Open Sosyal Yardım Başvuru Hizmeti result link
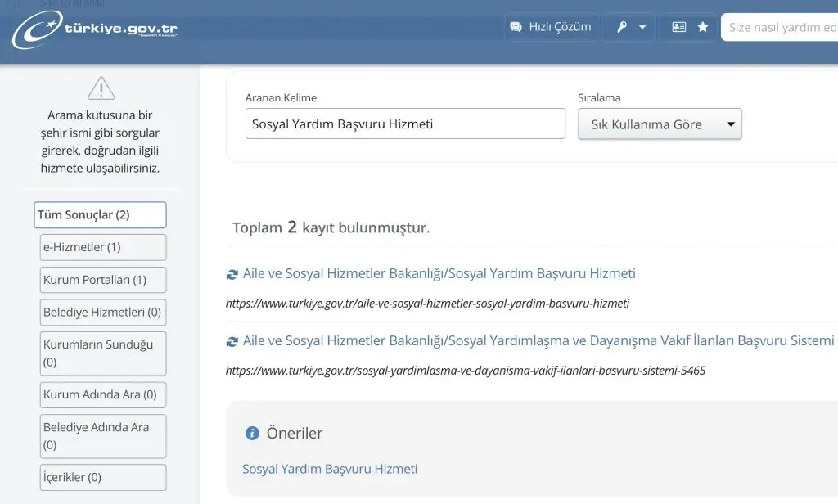838x504 pixels. (x=439, y=273)
